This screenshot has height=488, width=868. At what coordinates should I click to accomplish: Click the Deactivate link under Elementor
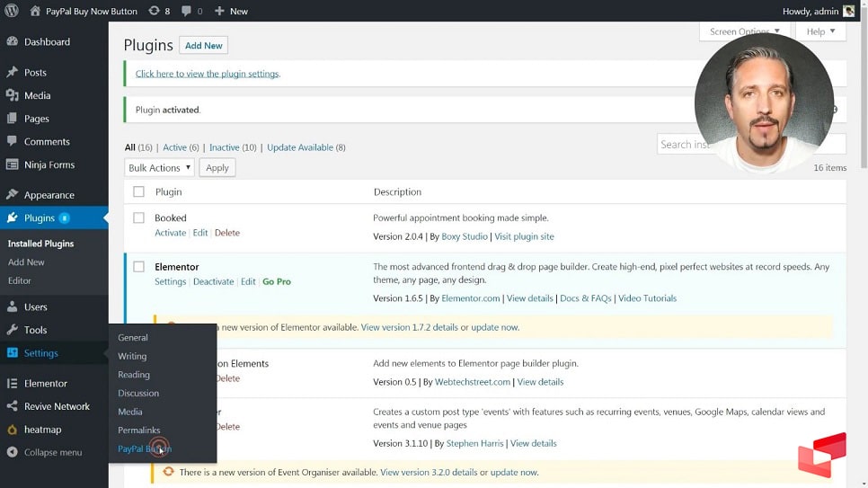pyautogui.click(x=213, y=281)
